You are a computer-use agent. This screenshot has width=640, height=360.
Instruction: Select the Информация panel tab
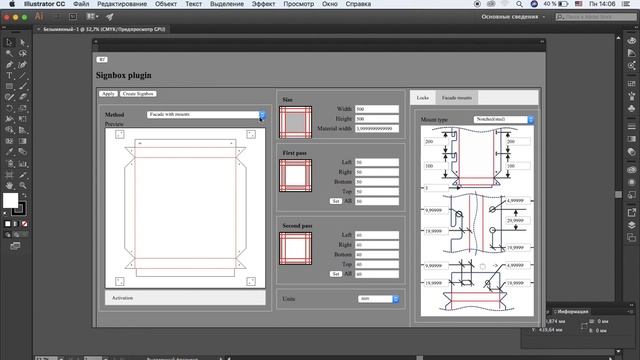[573, 311]
